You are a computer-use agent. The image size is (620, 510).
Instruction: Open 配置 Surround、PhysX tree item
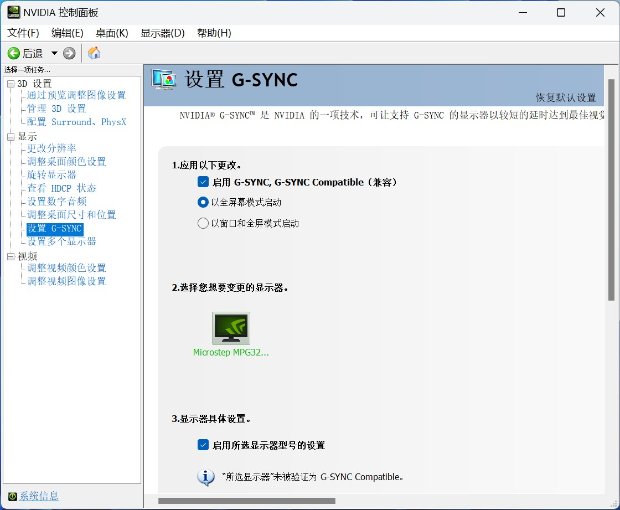77,122
